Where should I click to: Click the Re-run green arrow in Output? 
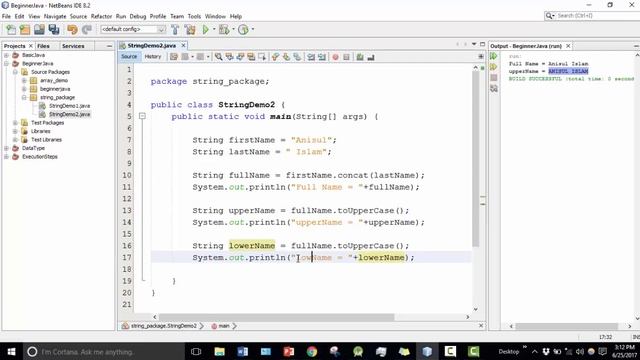tap(494, 56)
